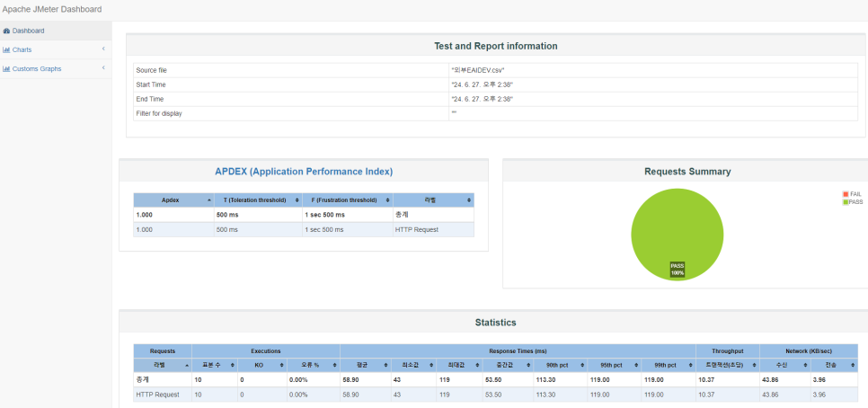Click Apache JMeter Dashboard title link
This screenshot has width=868, height=408.
[x=52, y=9]
